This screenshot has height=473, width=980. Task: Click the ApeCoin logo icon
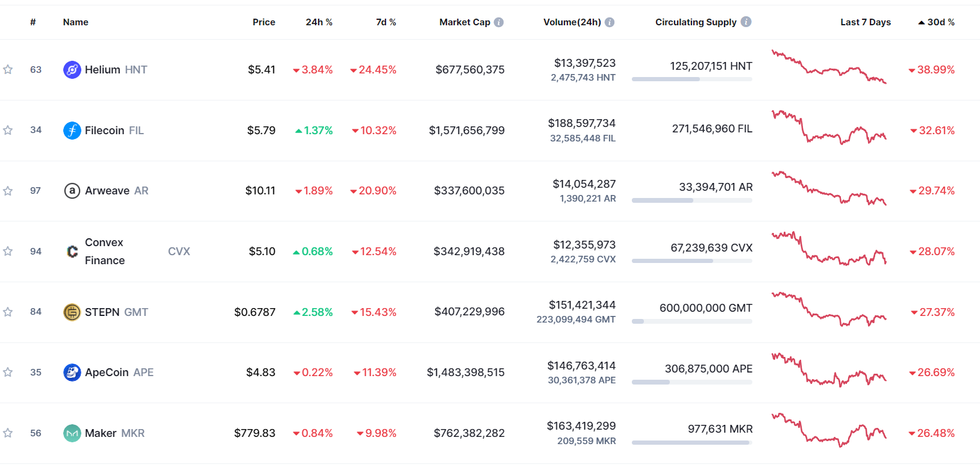point(72,373)
